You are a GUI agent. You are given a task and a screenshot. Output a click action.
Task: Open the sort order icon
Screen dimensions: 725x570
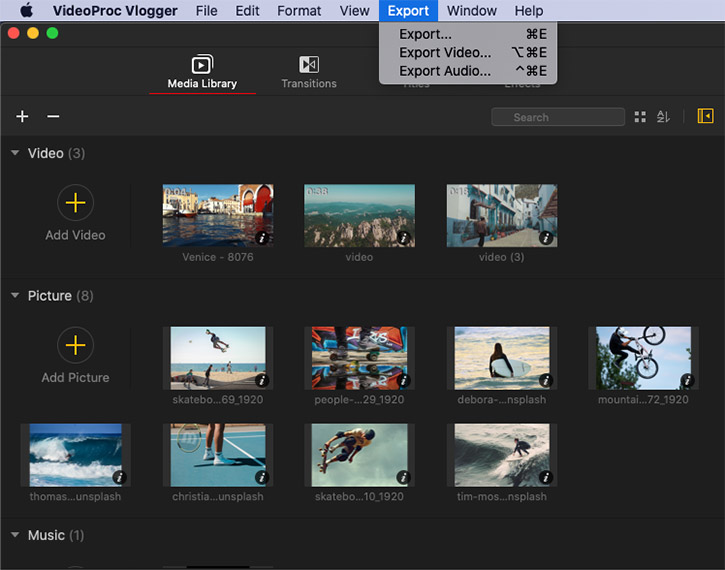coord(663,117)
